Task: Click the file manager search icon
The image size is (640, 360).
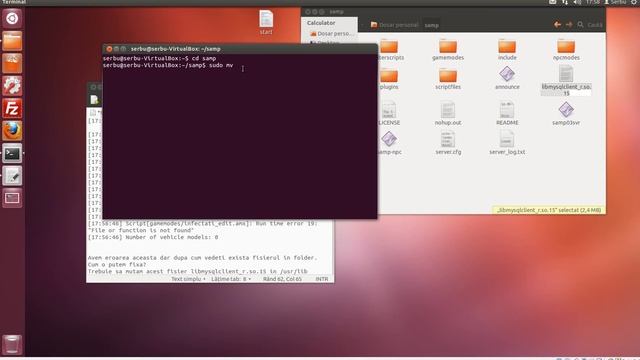Action: click(580, 25)
